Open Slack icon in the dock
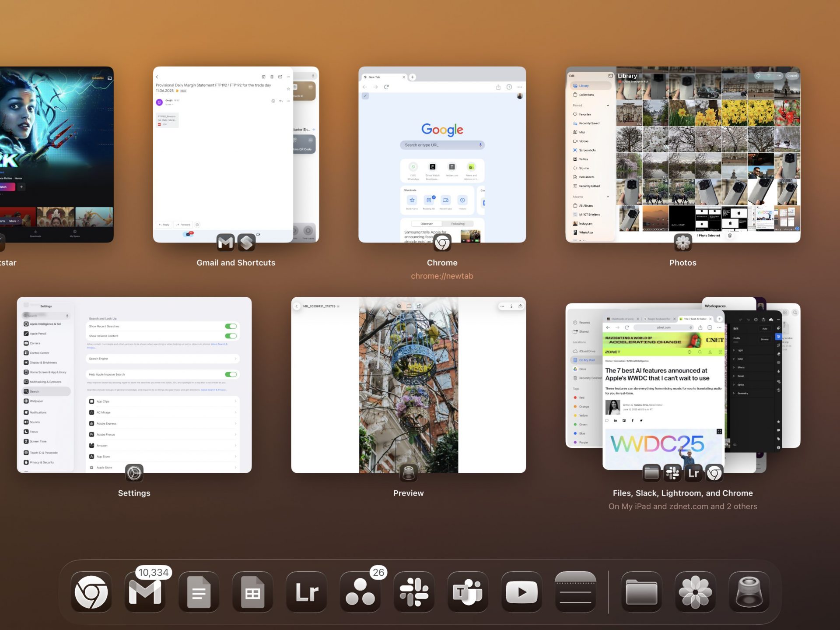840x630 pixels. pos(414,592)
